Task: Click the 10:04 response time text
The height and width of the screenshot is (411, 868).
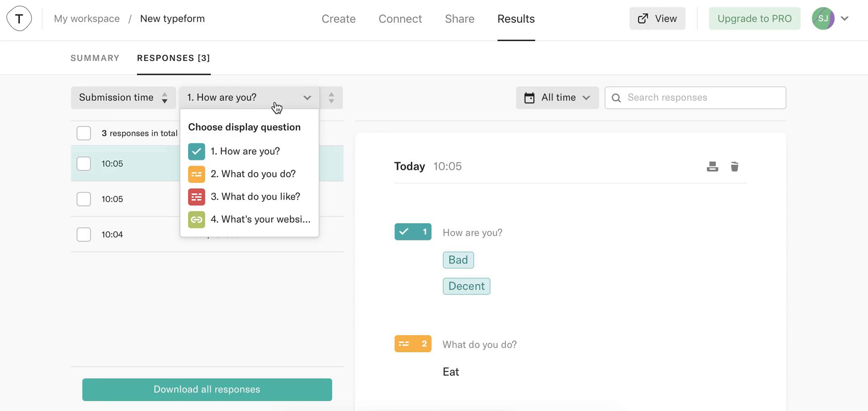Action: pos(112,234)
